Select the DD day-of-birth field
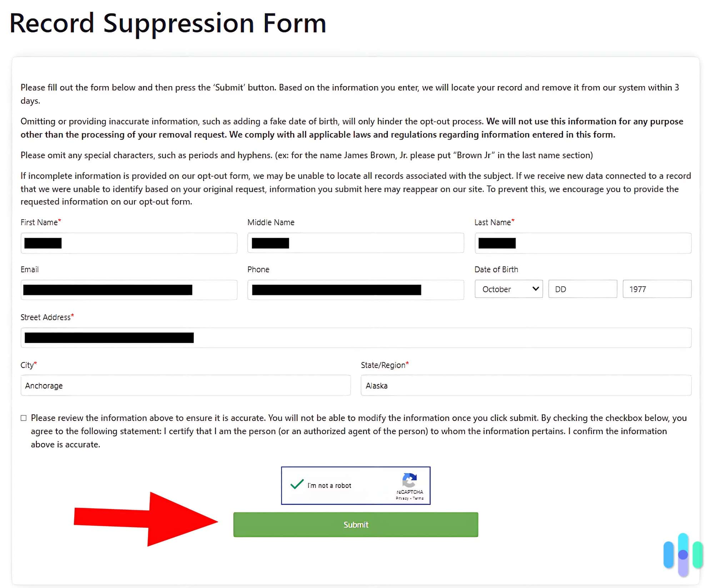714x588 pixels. 582,289
